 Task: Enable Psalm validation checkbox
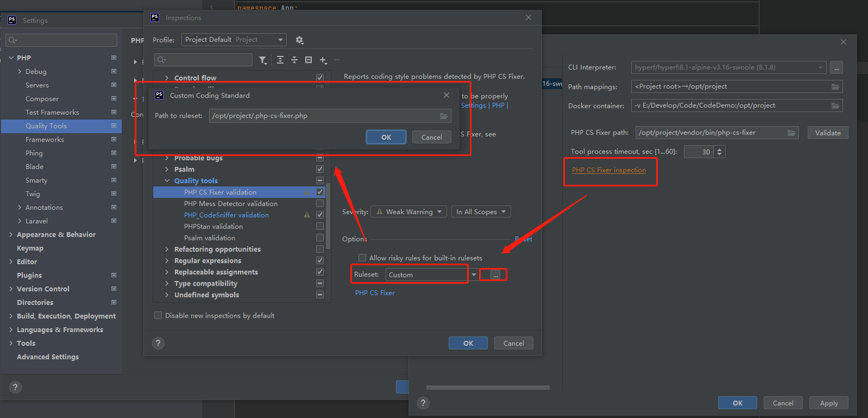[x=320, y=238]
